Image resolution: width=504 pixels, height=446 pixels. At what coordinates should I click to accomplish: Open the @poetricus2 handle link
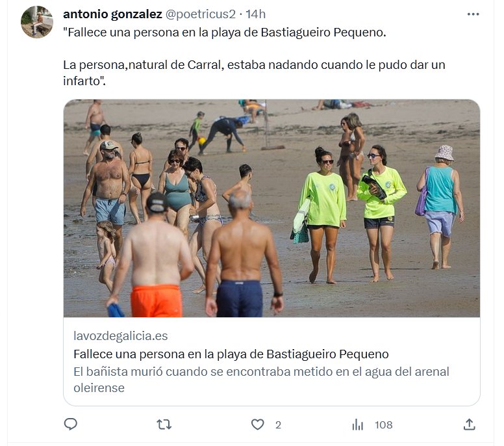click(201, 14)
